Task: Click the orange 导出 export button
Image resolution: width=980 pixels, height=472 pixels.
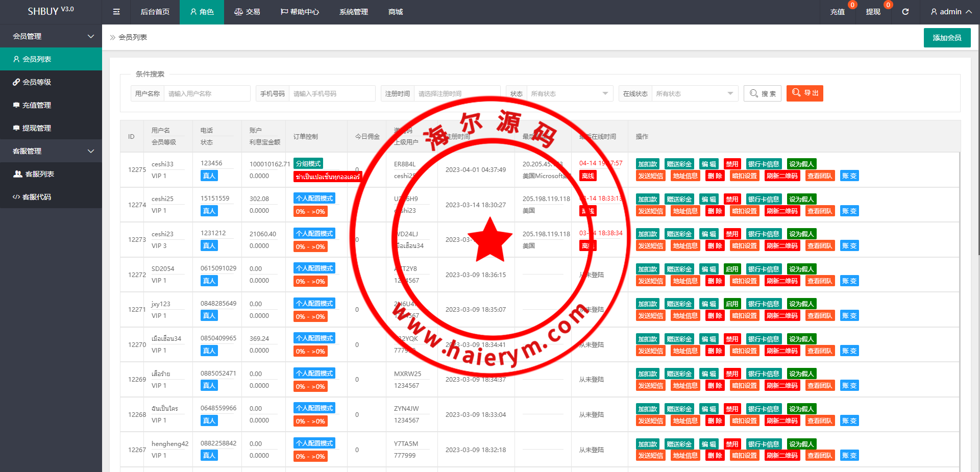Action: tap(804, 93)
